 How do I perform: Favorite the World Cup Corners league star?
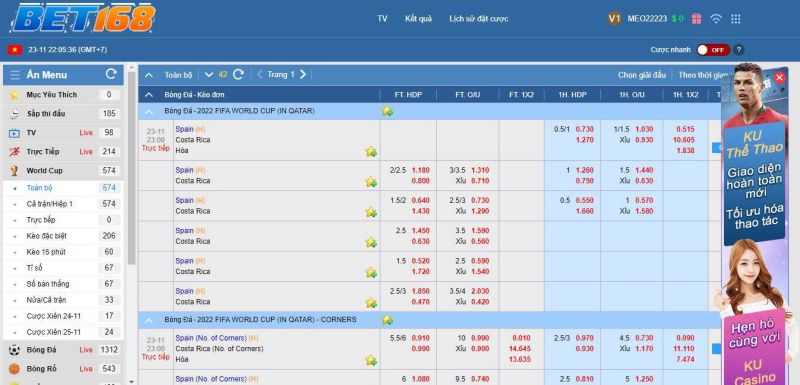pos(387,320)
